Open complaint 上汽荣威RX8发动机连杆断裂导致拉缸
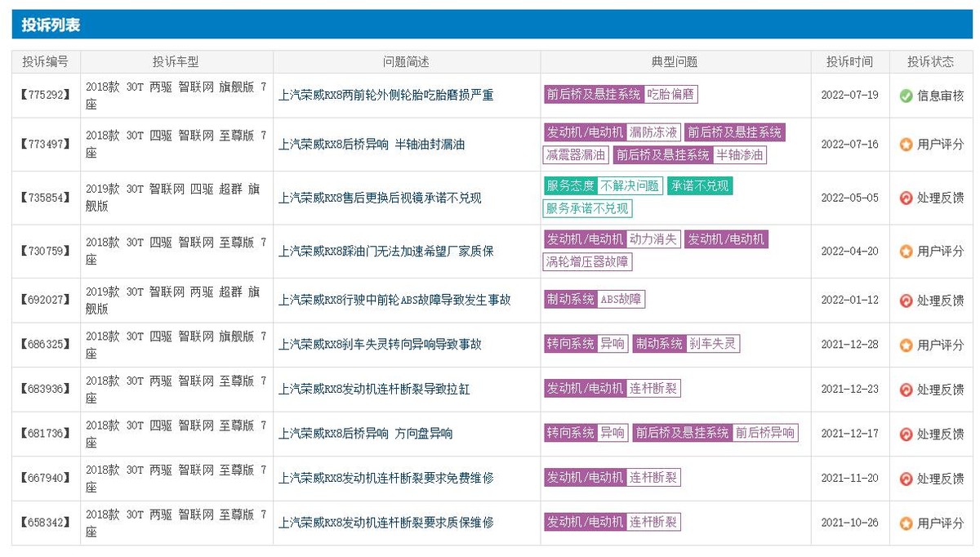This screenshot has height=557, width=980. click(374, 390)
